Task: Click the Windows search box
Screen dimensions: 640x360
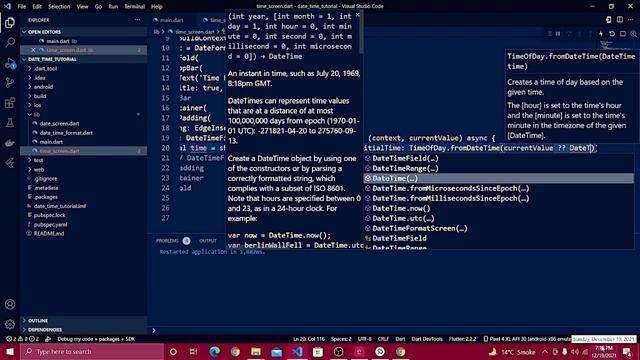Action: click(x=92, y=351)
